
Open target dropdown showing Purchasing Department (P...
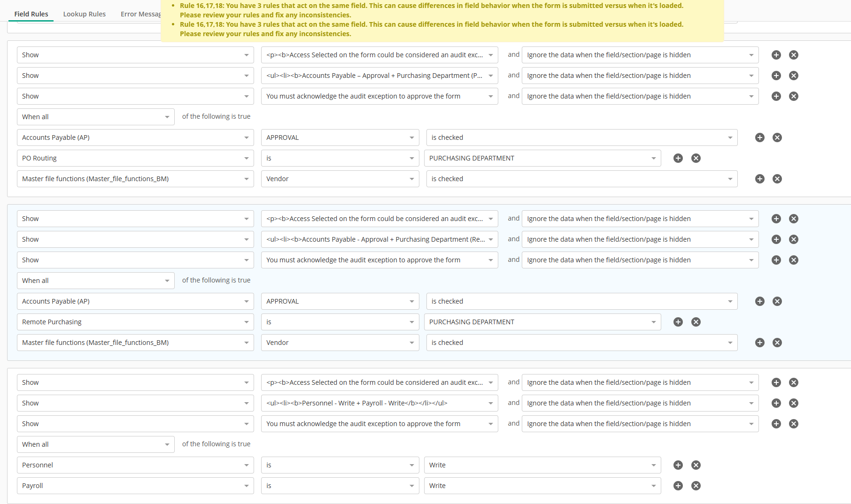379,76
